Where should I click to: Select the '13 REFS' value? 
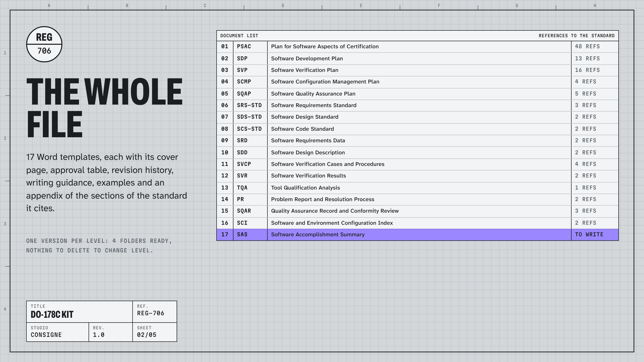tap(587, 59)
